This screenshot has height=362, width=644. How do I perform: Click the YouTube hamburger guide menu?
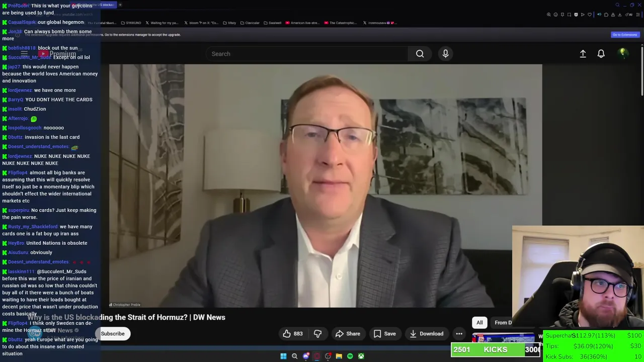click(24, 53)
